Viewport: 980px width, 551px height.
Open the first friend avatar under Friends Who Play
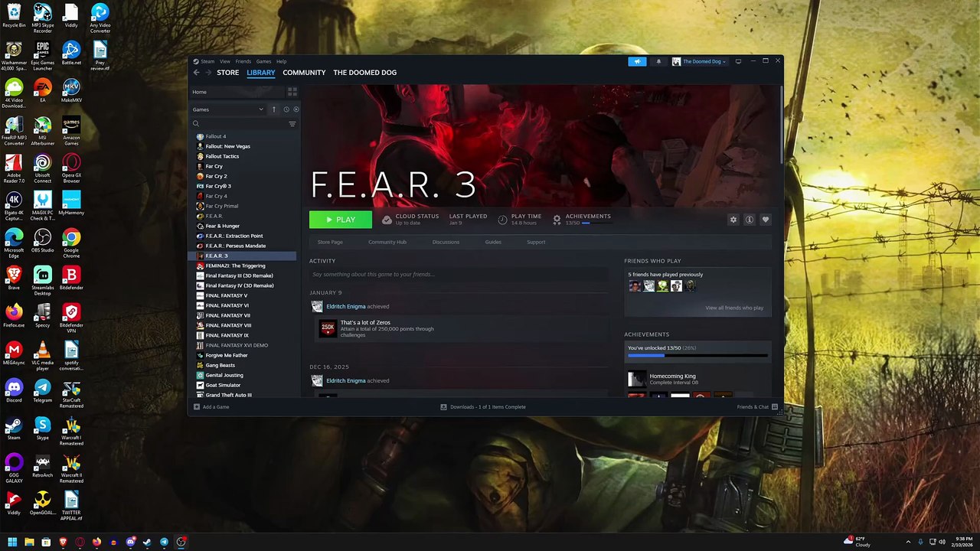pyautogui.click(x=635, y=286)
